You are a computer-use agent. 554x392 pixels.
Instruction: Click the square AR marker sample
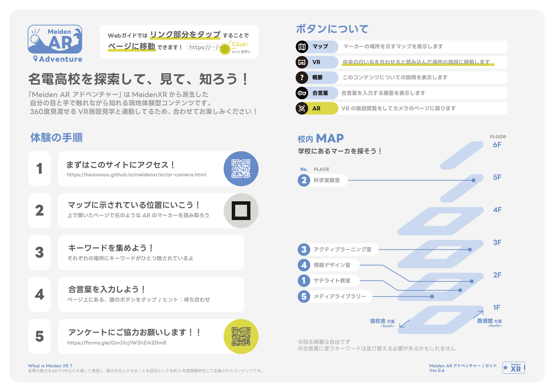241,210
